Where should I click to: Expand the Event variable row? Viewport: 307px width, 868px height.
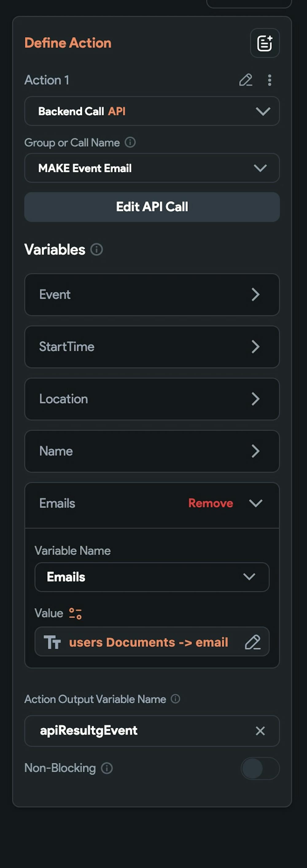pyautogui.click(x=152, y=294)
